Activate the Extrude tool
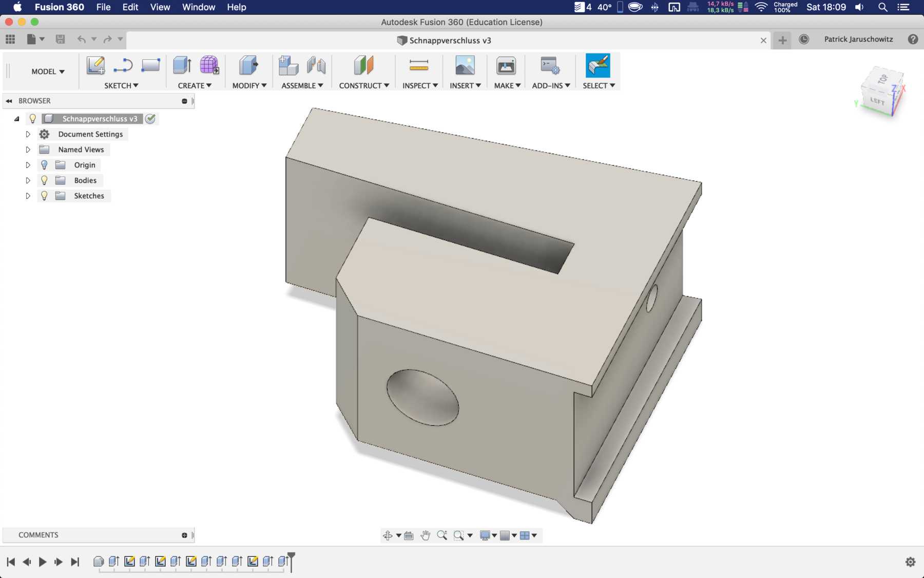Image resolution: width=924 pixels, height=578 pixels. click(182, 66)
